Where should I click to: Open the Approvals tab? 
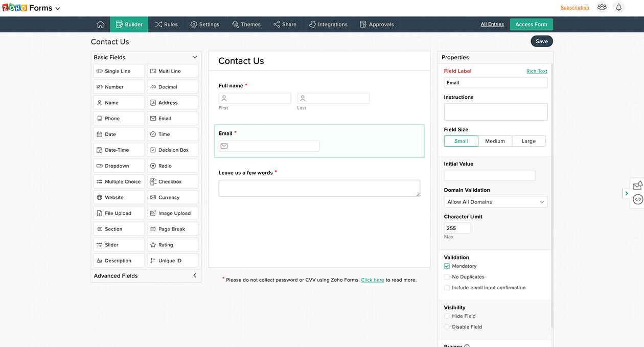[x=377, y=25]
